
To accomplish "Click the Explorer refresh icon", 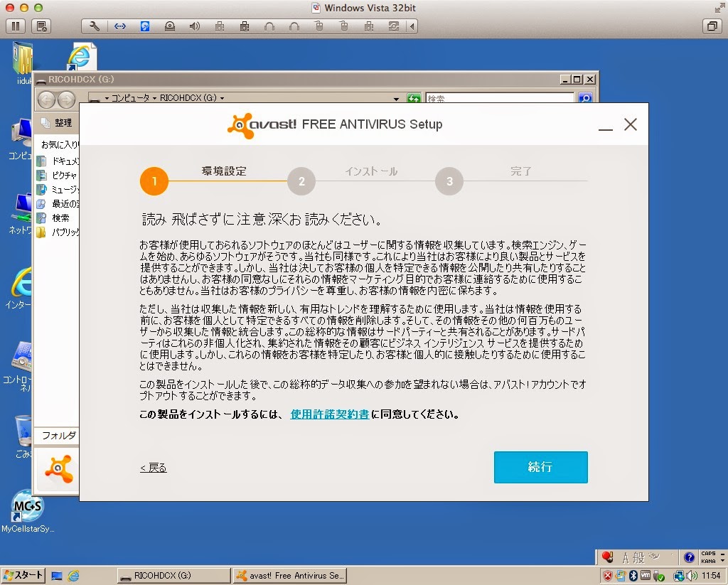I will click(x=413, y=98).
